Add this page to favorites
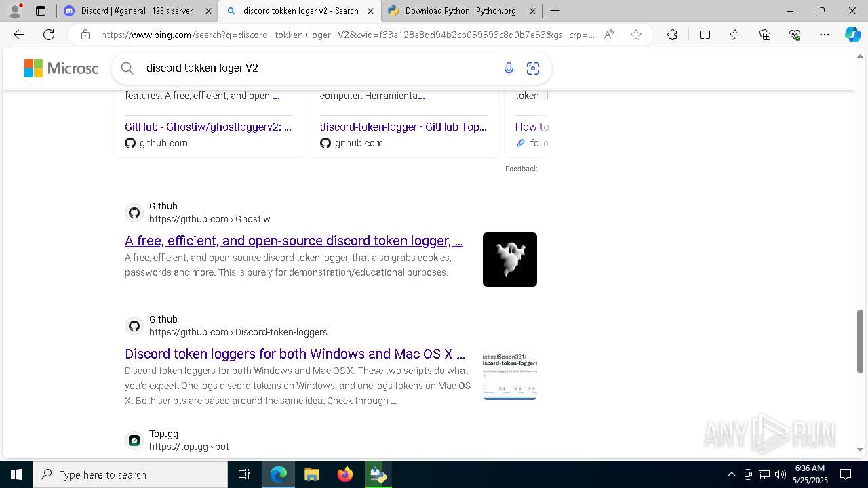Image resolution: width=868 pixels, height=488 pixels. click(635, 35)
